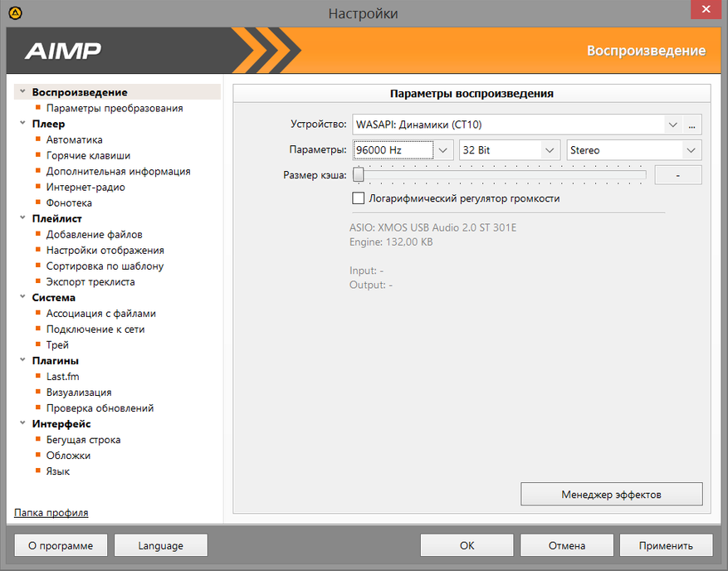Click the device options '...' button

tap(691, 124)
